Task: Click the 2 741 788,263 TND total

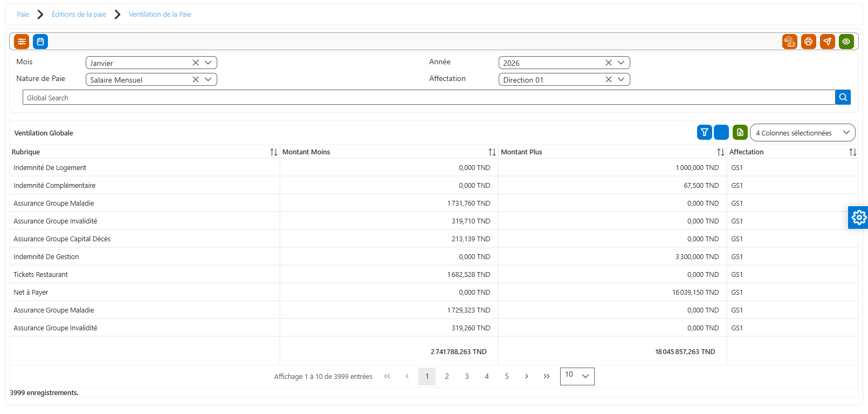Action: 458,352
